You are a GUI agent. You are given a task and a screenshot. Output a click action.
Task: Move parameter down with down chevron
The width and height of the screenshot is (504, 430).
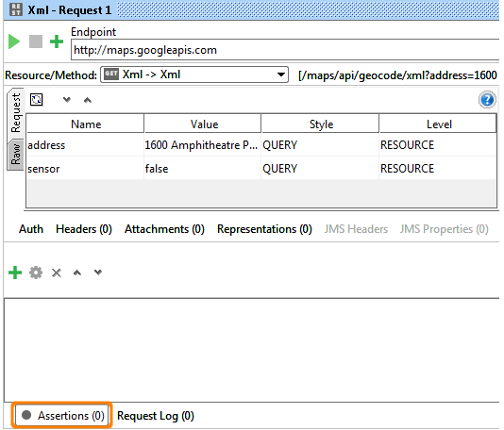(66, 100)
